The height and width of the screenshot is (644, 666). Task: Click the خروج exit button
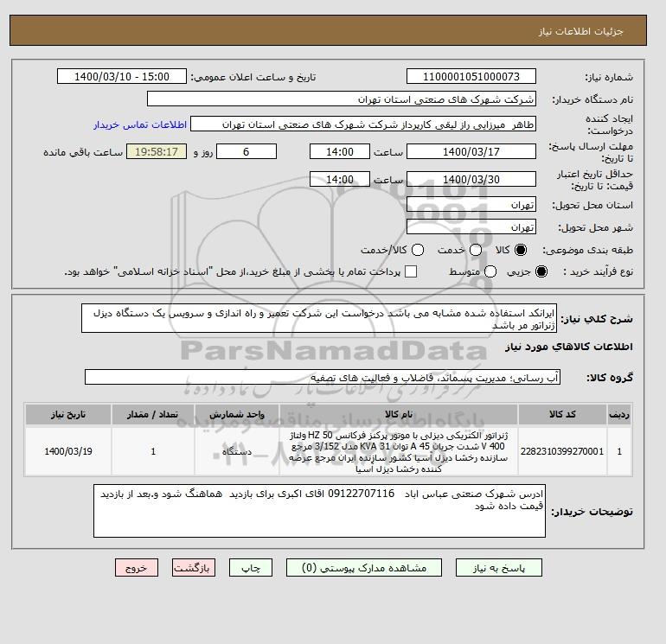point(137,568)
